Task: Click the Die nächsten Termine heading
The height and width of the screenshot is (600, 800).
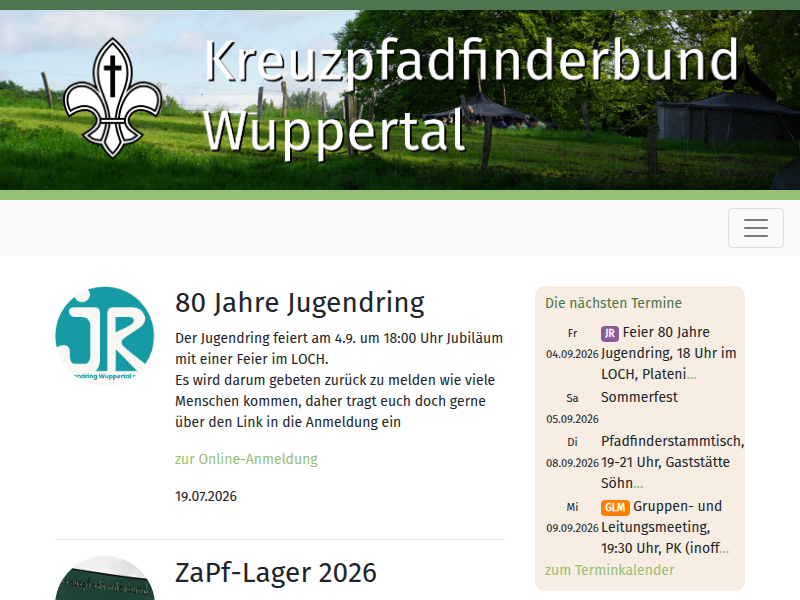Action: [613, 303]
